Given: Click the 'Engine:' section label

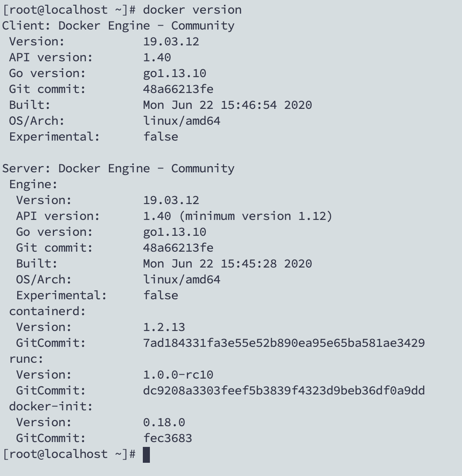Looking at the screenshot, I should tap(34, 184).
